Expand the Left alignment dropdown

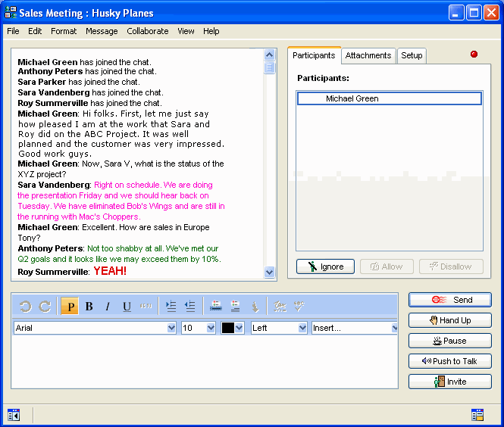302,328
